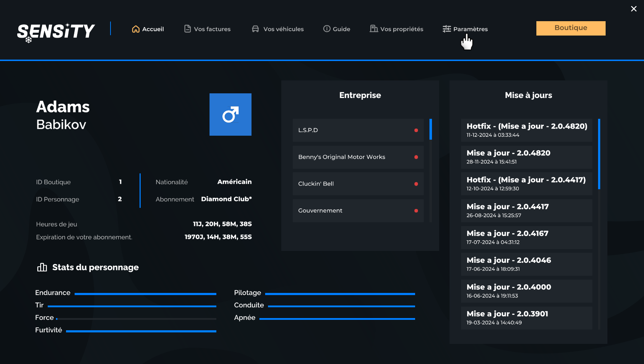Click the character name Adams

coord(63,107)
